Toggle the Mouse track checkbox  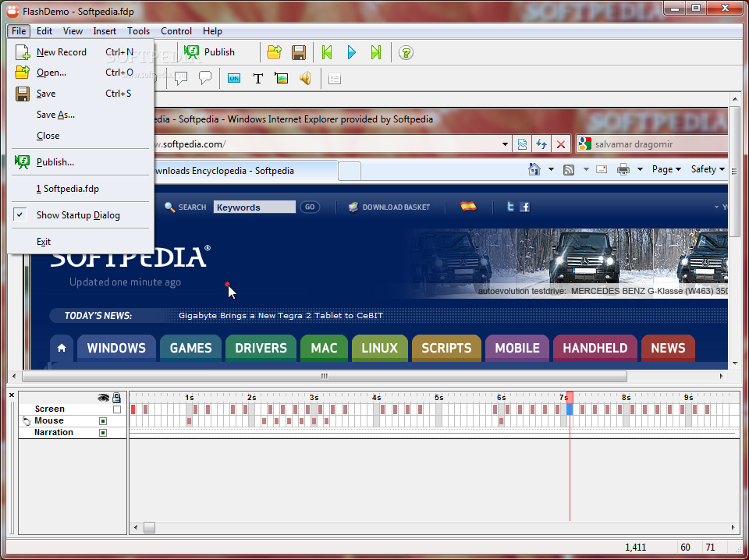(x=103, y=421)
